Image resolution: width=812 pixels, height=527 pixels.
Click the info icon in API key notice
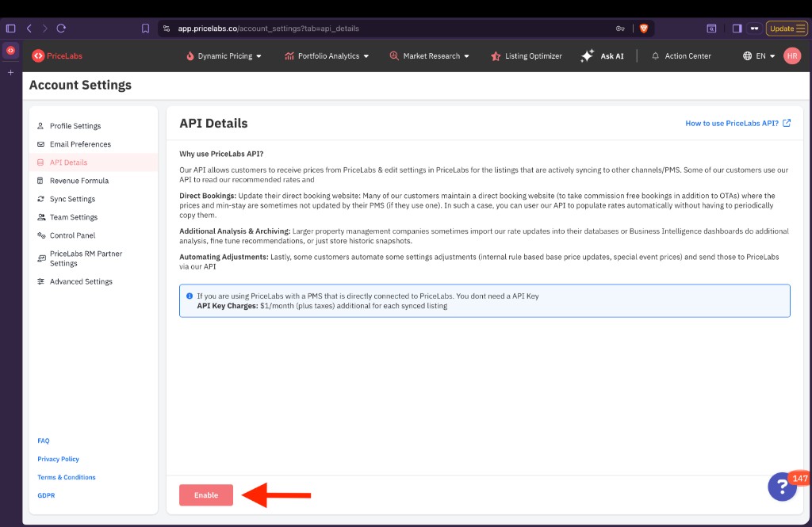pos(190,296)
